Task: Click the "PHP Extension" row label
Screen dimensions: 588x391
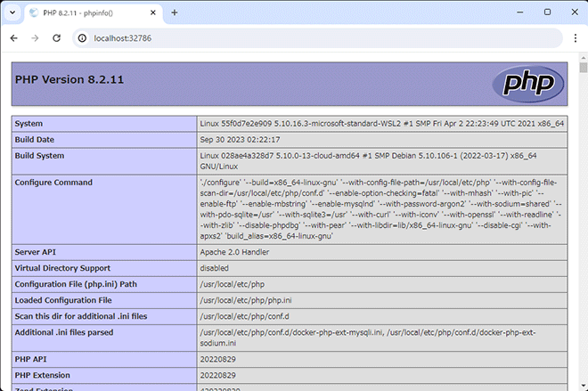Action: [x=43, y=376]
